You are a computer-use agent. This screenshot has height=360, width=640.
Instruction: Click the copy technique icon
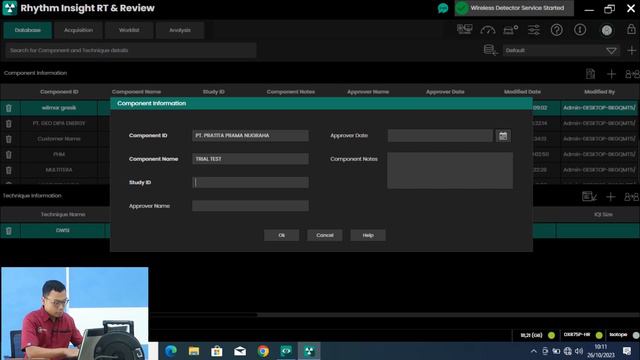coord(631,197)
